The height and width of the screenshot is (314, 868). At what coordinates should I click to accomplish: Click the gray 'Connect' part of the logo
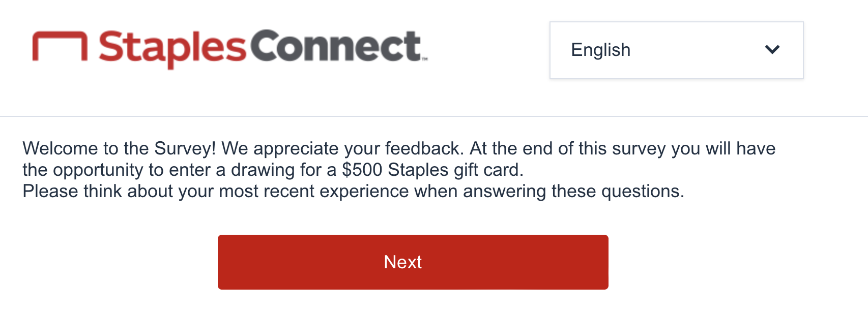(336, 47)
